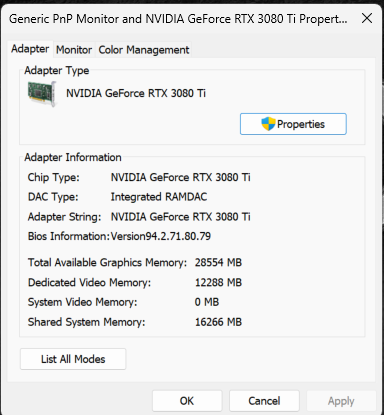Switch to the Monitor tab

[74, 50]
